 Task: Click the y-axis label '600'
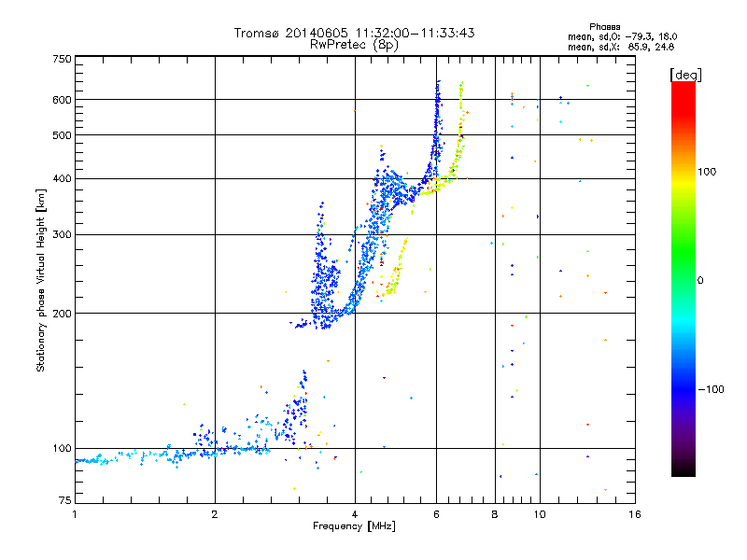click(x=62, y=100)
